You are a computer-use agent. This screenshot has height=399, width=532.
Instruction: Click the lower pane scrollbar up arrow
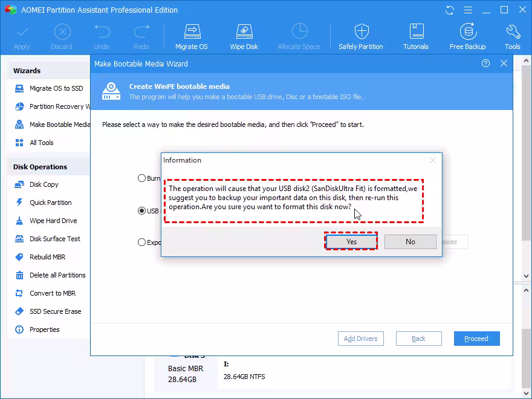click(526, 290)
